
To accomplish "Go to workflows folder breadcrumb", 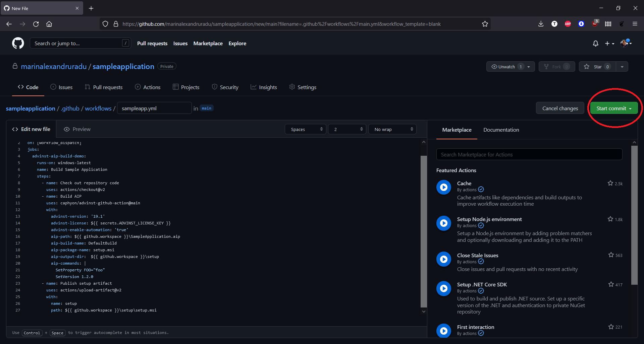I will 98,109.
